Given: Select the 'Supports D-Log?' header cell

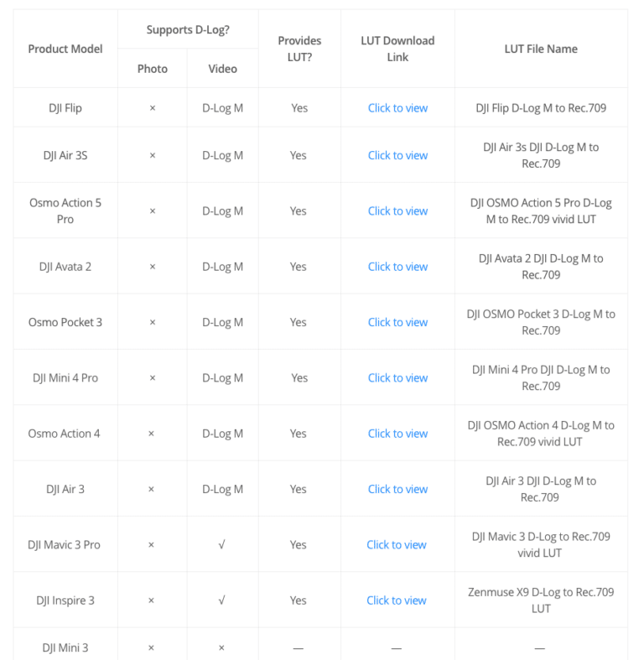Looking at the screenshot, I should point(188,30).
